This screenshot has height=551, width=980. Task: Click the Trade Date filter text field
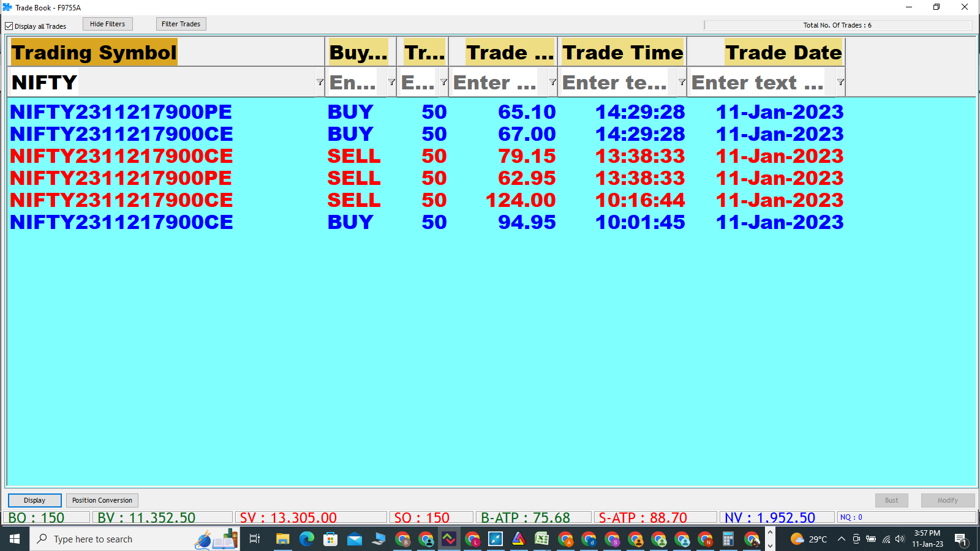point(762,82)
